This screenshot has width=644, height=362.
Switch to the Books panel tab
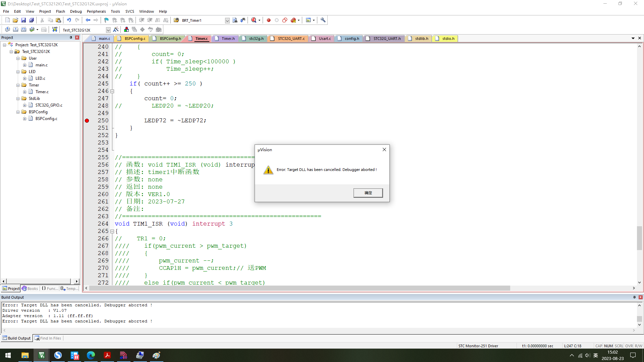tap(30, 289)
